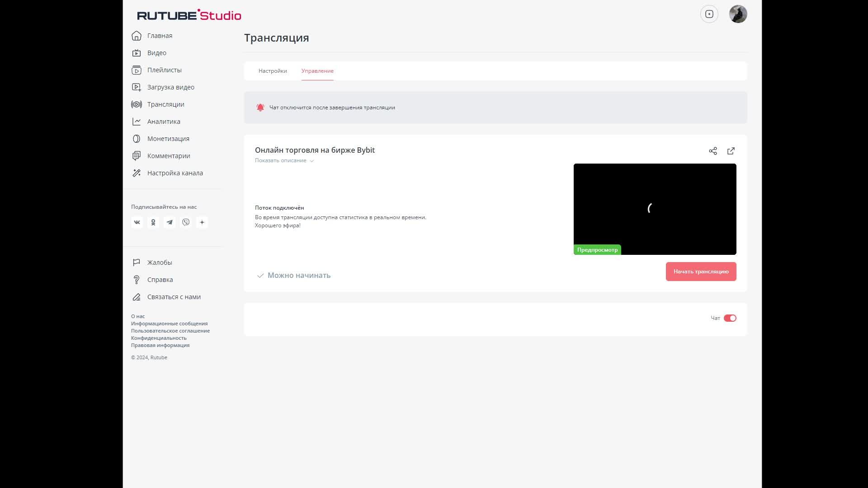Open the Odnoklassniki social icon

tap(153, 222)
